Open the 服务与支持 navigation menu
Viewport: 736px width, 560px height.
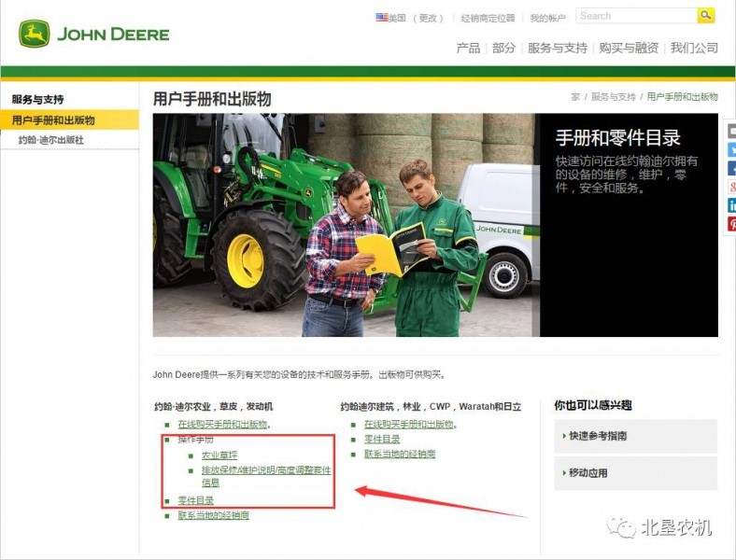tap(558, 48)
